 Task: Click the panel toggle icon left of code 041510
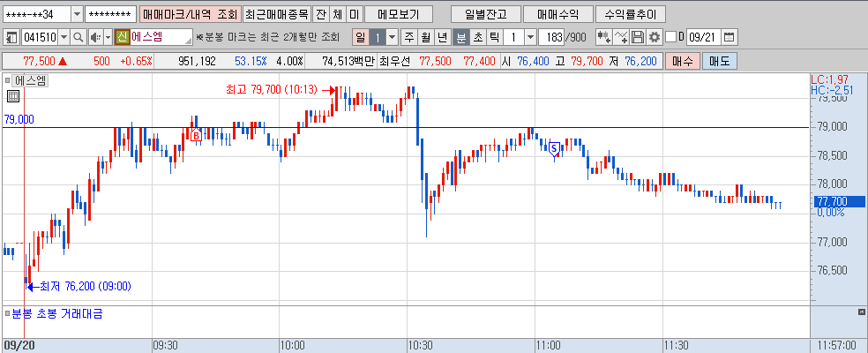click(11, 37)
